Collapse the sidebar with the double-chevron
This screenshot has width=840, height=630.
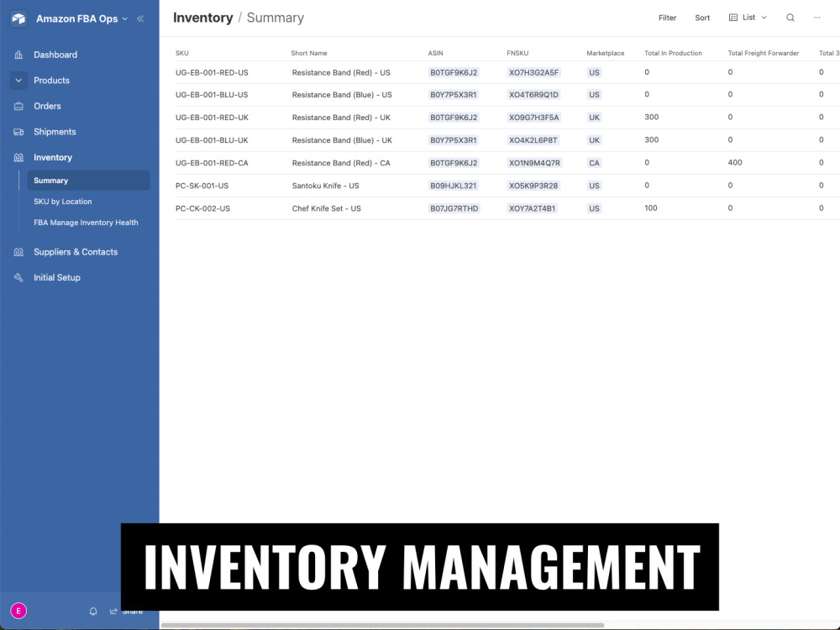pos(140,18)
